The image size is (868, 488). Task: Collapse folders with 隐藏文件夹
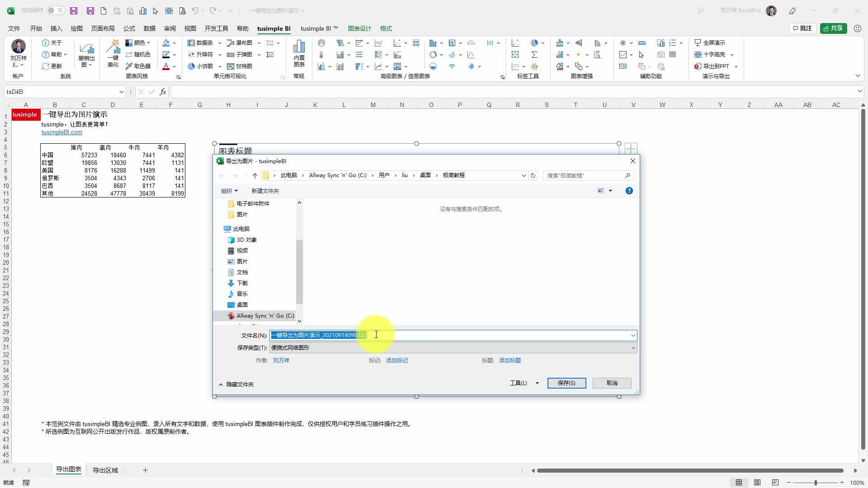pyautogui.click(x=236, y=384)
